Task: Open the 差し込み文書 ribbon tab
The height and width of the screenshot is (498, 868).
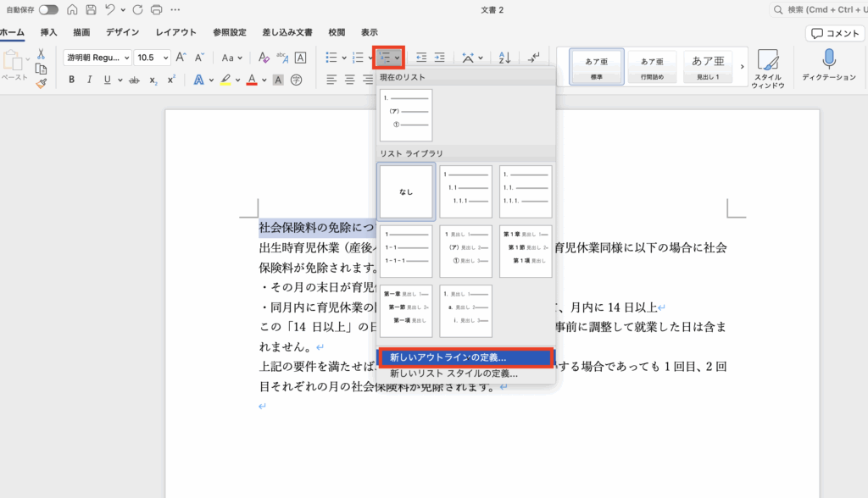Action: (287, 33)
